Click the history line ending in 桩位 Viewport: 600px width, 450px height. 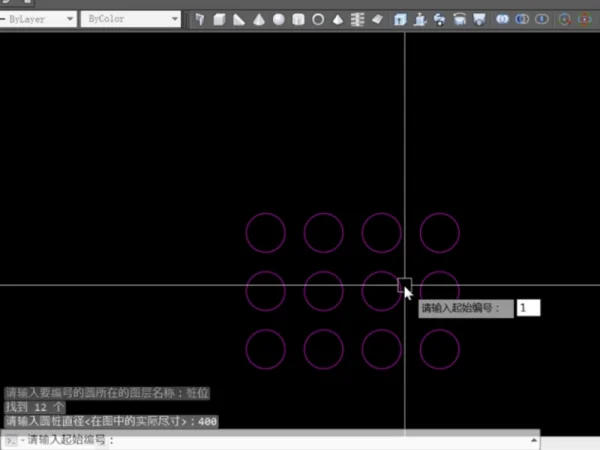tap(107, 393)
